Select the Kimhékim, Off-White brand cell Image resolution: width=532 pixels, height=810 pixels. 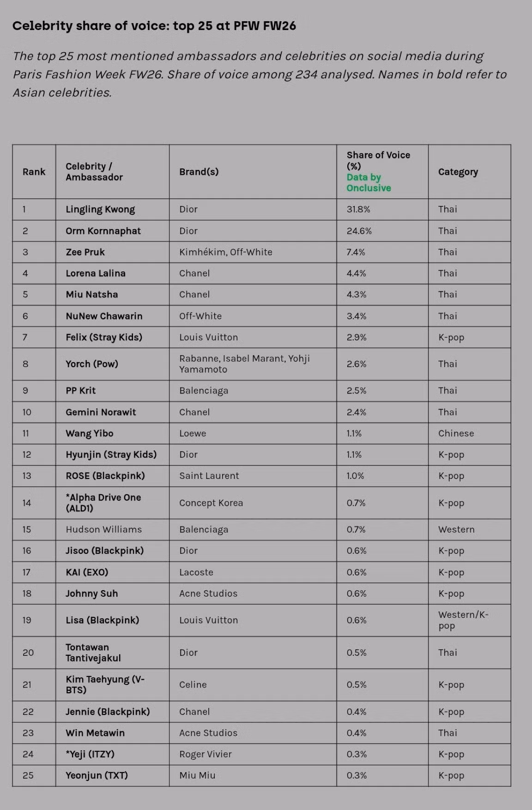pyautogui.click(x=225, y=252)
